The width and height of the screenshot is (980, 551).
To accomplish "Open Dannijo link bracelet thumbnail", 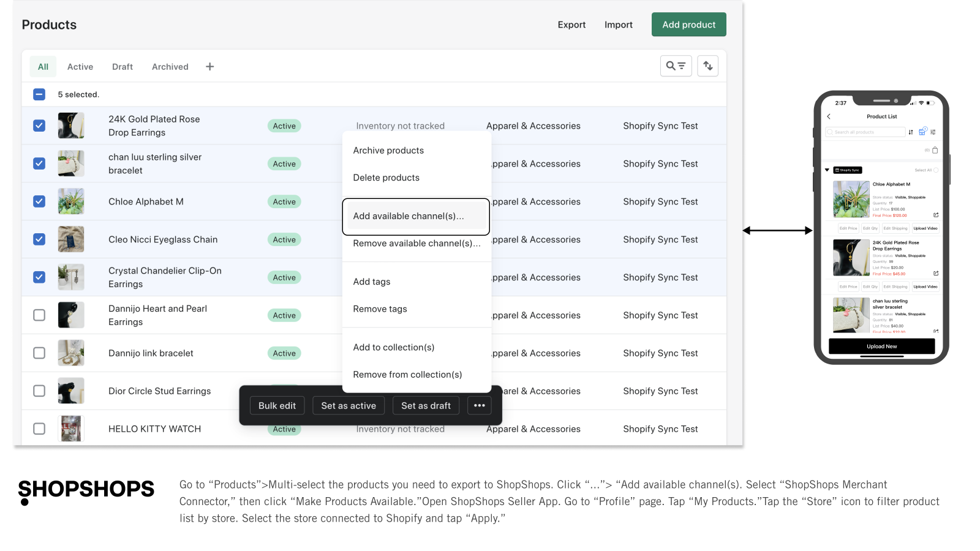I will 71,353.
